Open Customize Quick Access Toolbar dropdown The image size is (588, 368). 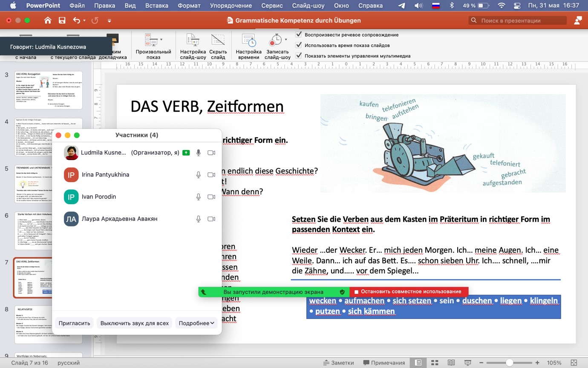[110, 20]
